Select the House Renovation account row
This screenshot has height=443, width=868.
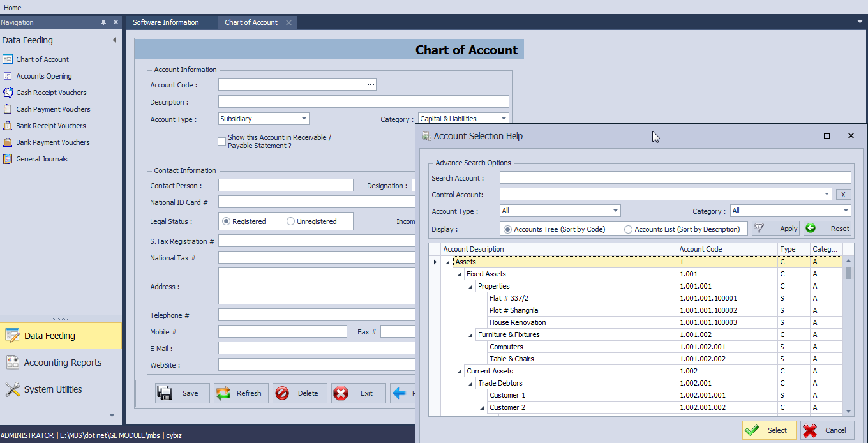point(641,322)
